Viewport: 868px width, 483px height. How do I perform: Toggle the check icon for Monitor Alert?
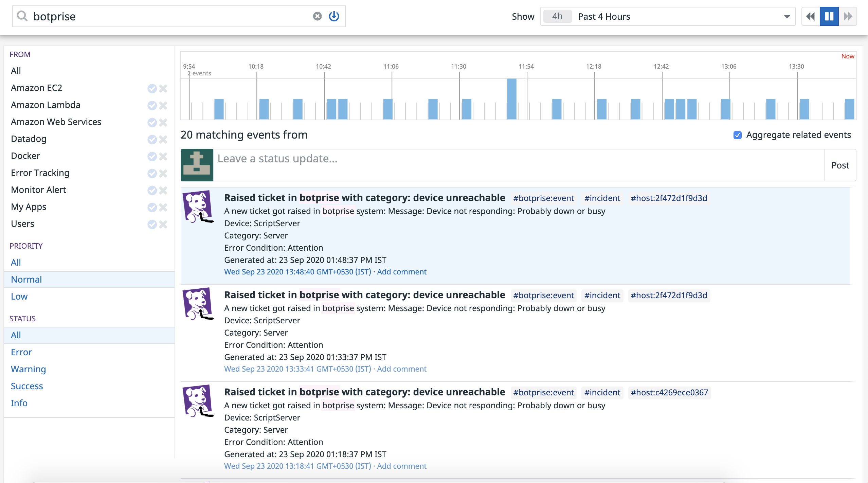click(x=152, y=190)
